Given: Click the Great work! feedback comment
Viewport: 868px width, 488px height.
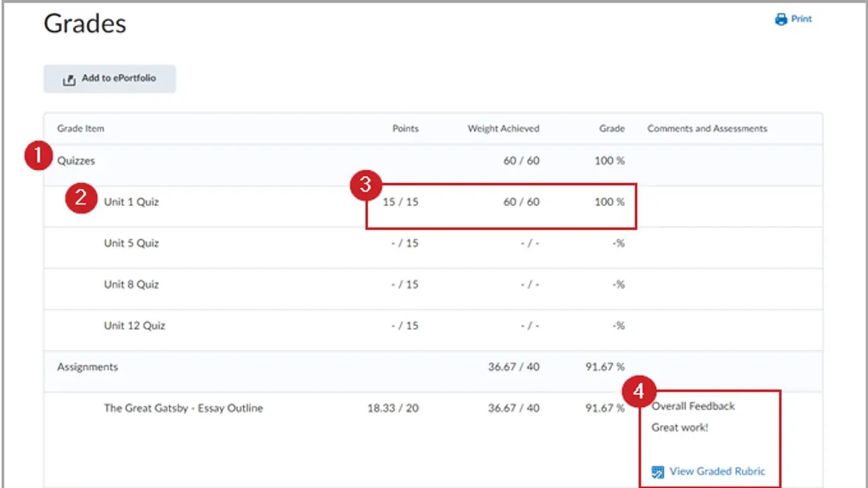Looking at the screenshot, I should click(680, 427).
